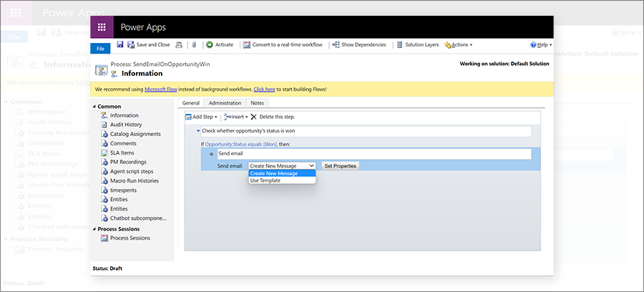Click the PM Recordings icon
Image resolution: width=644 pixels, height=292 pixels.
[104, 162]
